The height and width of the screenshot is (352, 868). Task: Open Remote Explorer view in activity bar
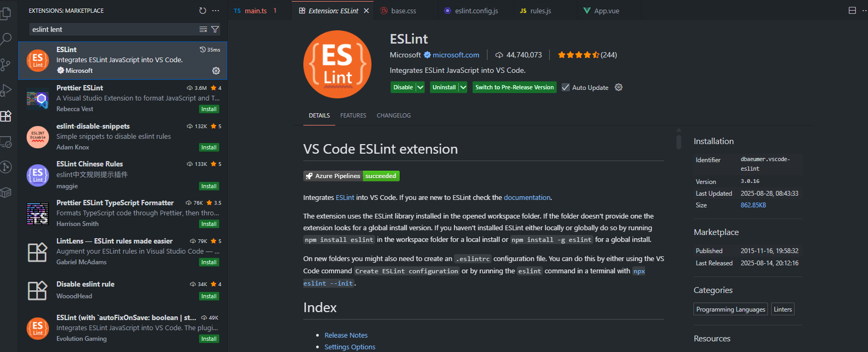[5, 141]
